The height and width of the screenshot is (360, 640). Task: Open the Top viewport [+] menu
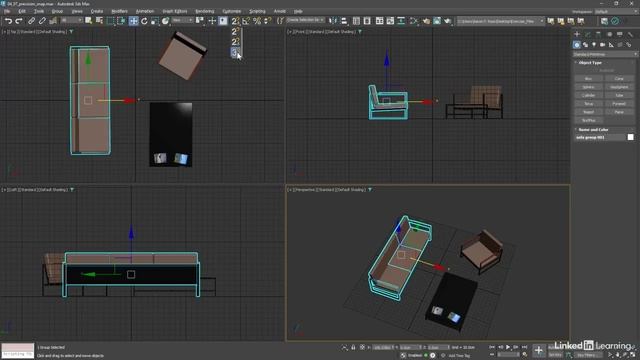click(x=4, y=31)
